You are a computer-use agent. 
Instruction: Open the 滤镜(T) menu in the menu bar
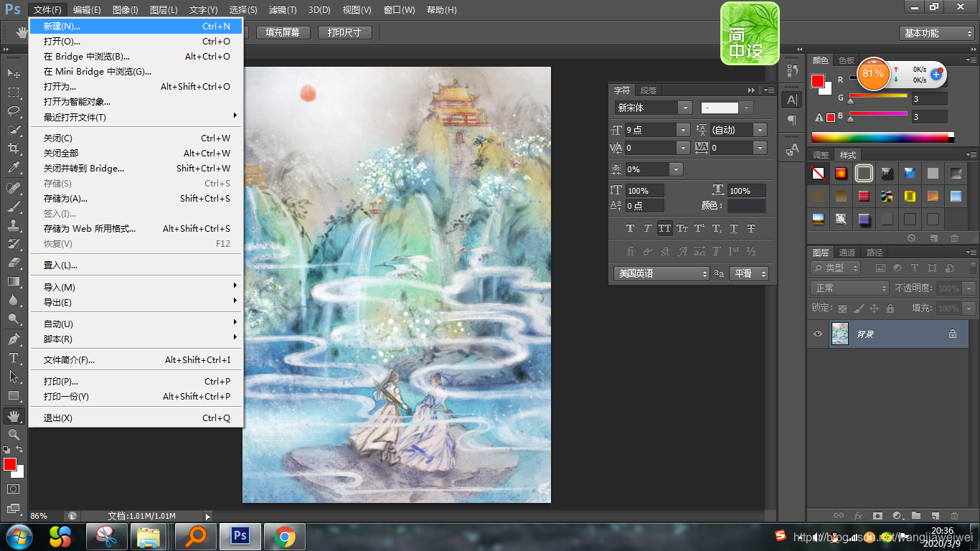(x=282, y=10)
